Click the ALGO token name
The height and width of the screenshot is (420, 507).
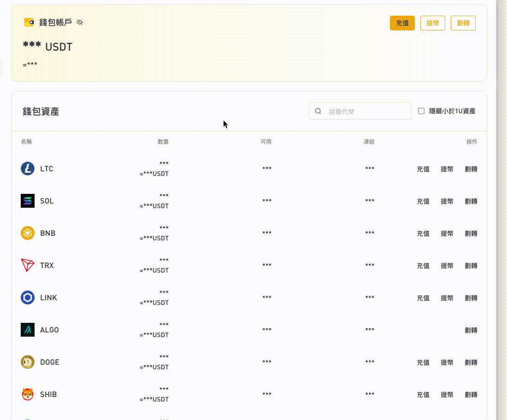[x=49, y=330]
